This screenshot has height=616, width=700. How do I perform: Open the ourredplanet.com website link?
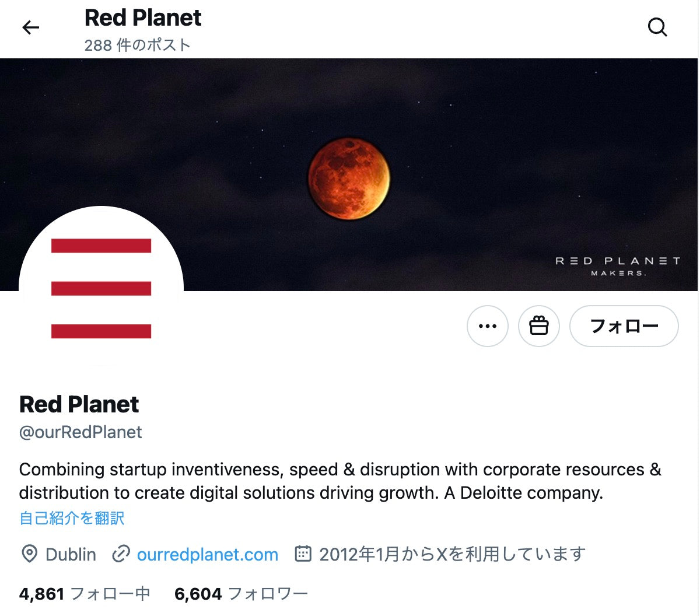tap(207, 554)
